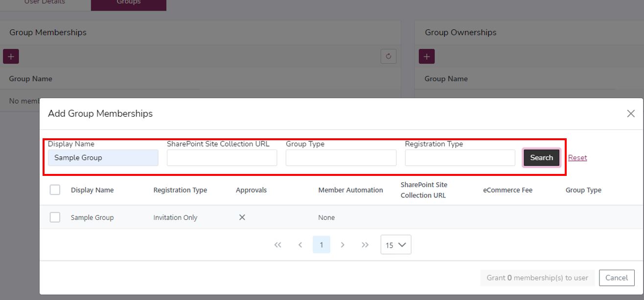Click the Approvals X mark for Sample Group
The image size is (644, 300).
[x=241, y=217]
